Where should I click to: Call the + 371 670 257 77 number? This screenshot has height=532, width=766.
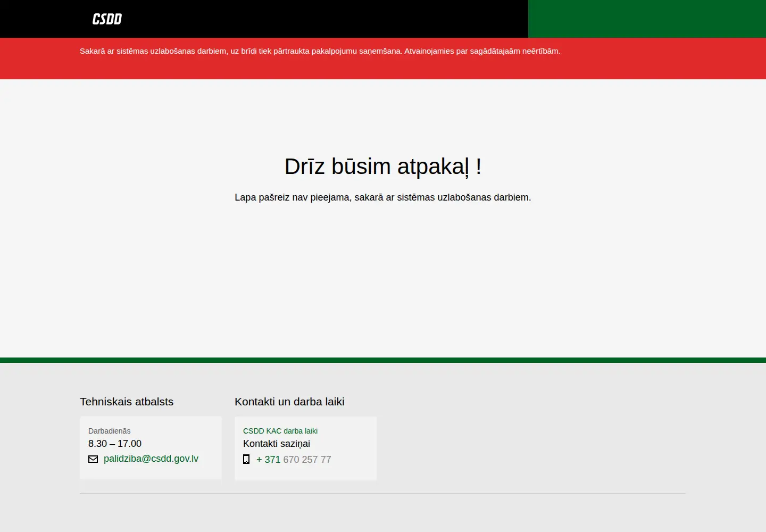pos(294,460)
